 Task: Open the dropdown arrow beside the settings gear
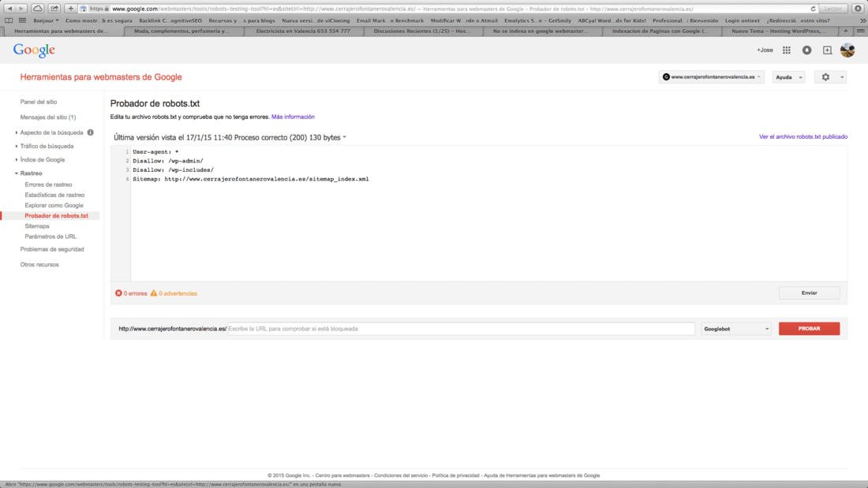pos(842,77)
